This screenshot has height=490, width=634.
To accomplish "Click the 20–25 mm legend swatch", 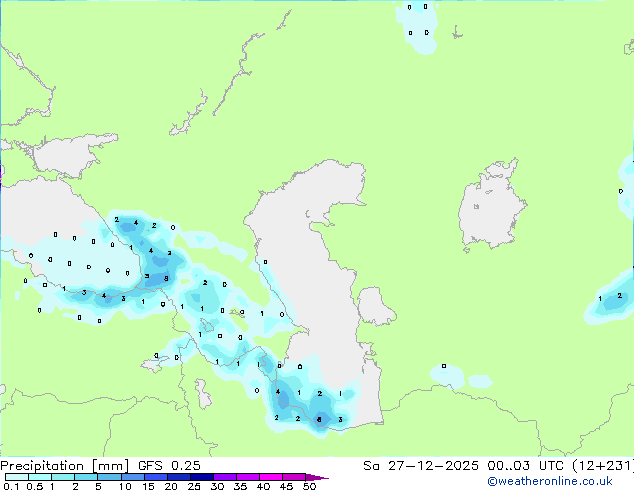I will click(179, 477).
